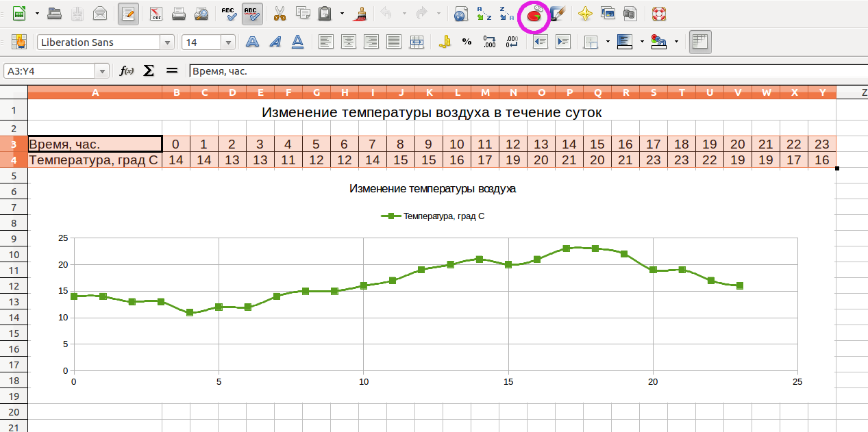Click the Copy icon
Image resolution: width=868 pixels, height=432 pixels.
302,13
